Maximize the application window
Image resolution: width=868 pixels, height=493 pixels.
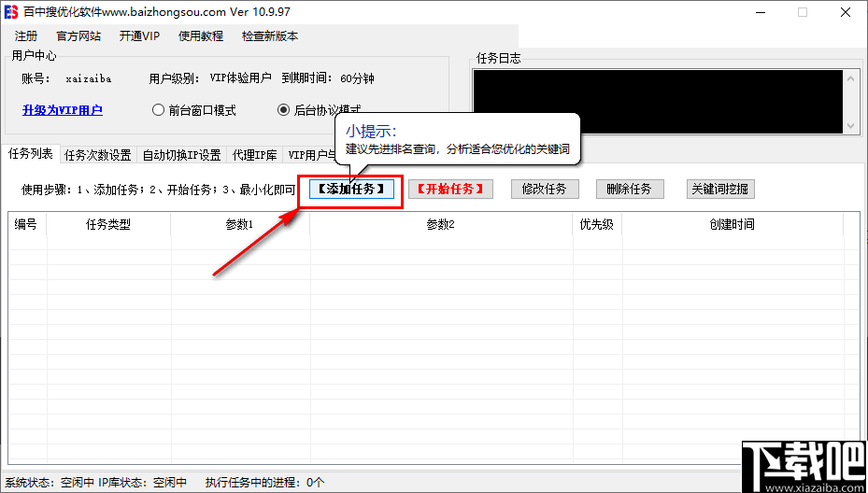click(802, 12)
